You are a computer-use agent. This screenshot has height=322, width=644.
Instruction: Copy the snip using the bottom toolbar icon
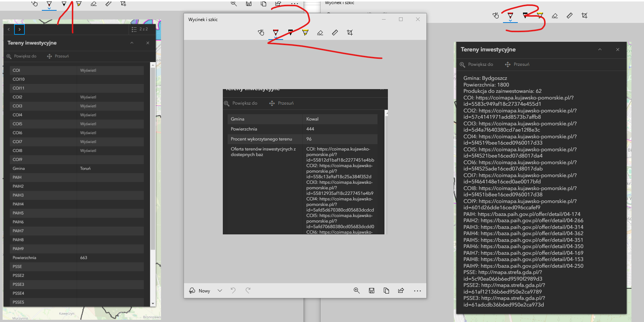(x=386, y=291)
